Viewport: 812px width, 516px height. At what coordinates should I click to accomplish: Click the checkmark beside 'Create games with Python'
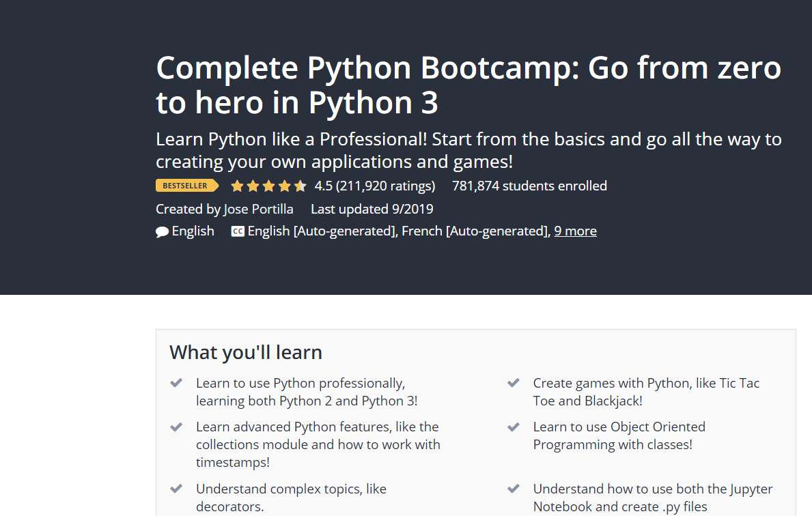pos(513,383)
